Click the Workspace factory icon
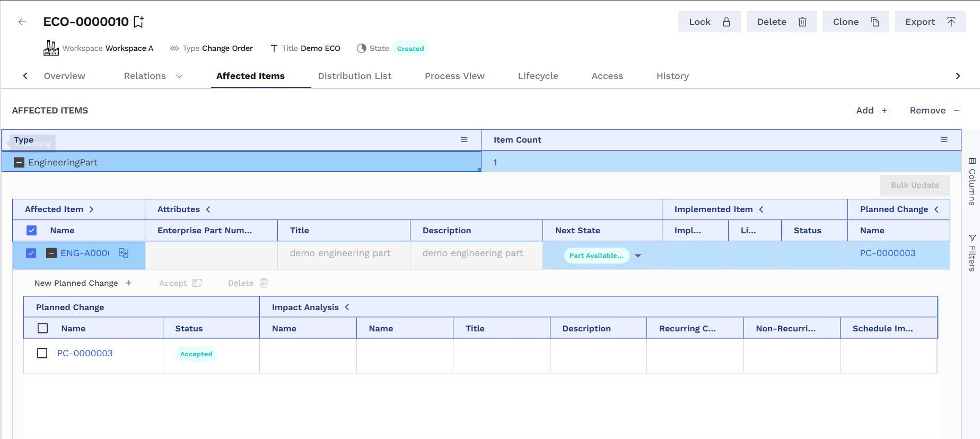Screen dimensions: 980x439 tap(51, 48)
